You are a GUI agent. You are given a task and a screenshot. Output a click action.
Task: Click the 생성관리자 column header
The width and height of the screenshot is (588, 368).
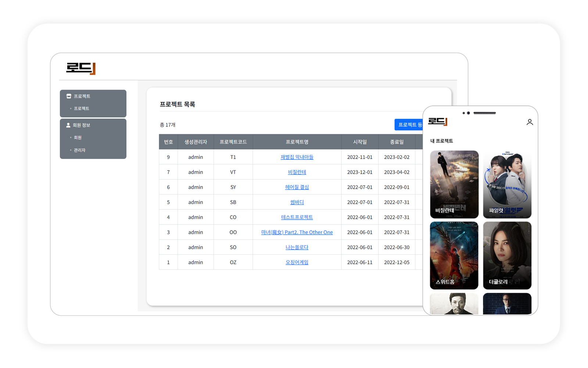tap(196, 142)
